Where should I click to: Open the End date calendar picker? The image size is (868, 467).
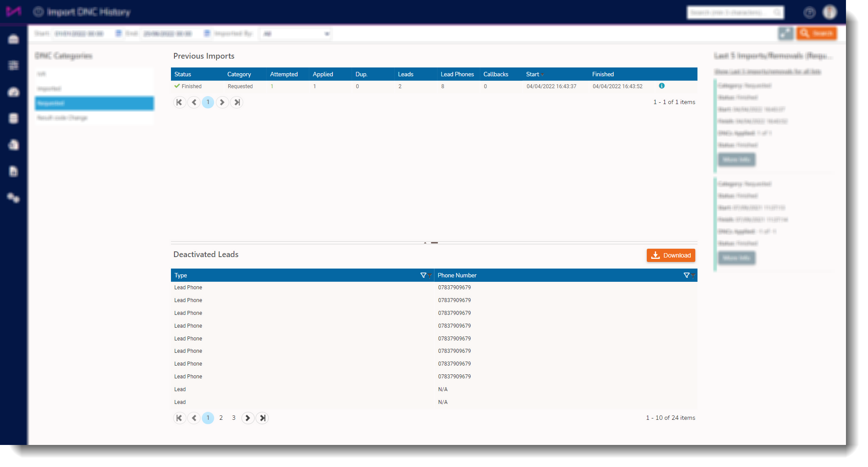coord(207,34)
